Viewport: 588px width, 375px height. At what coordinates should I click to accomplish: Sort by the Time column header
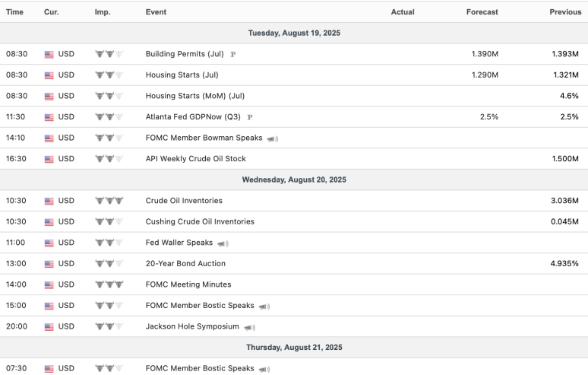tap(14, 12)
